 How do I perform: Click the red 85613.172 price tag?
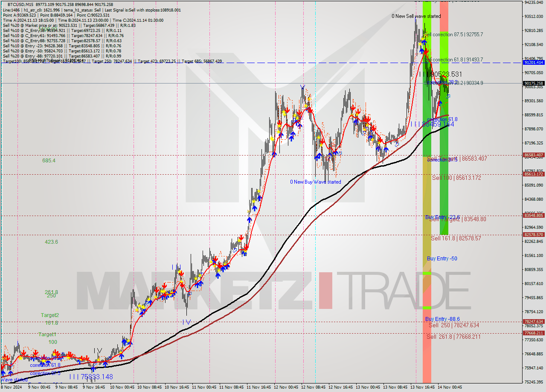pos(534,174)
